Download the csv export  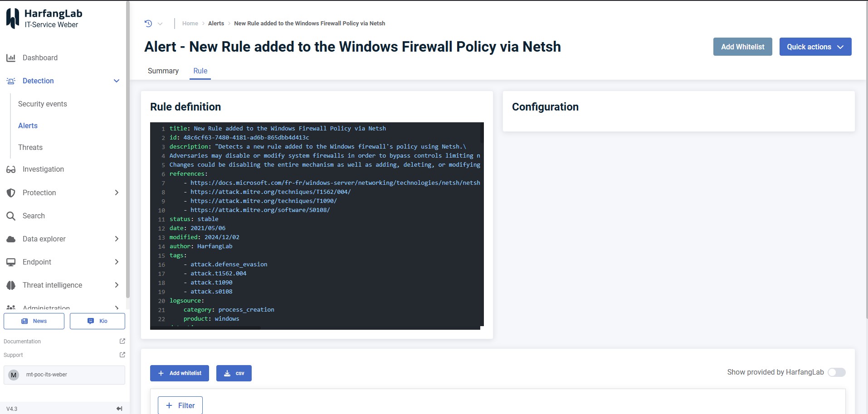tap(234, 373)
